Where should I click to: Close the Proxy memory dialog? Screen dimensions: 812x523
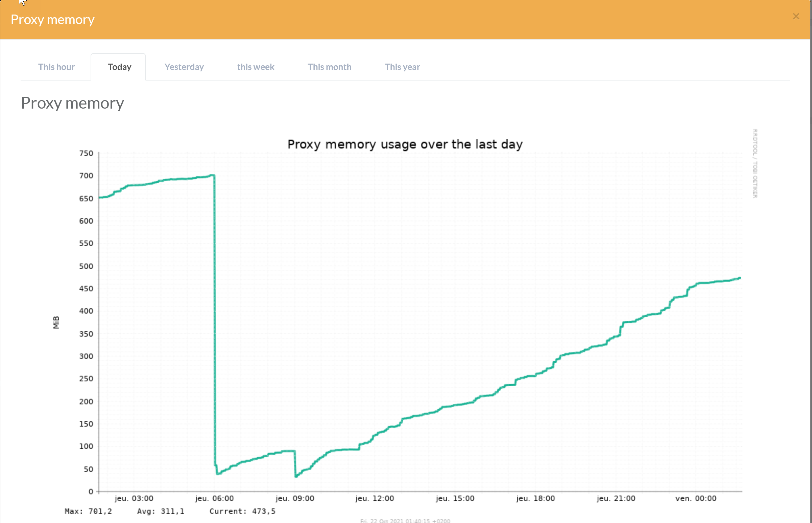point(796,16)
